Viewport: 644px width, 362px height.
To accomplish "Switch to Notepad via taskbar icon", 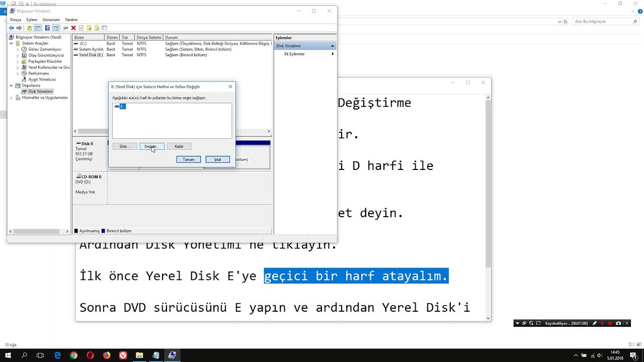I will (155, 355).
